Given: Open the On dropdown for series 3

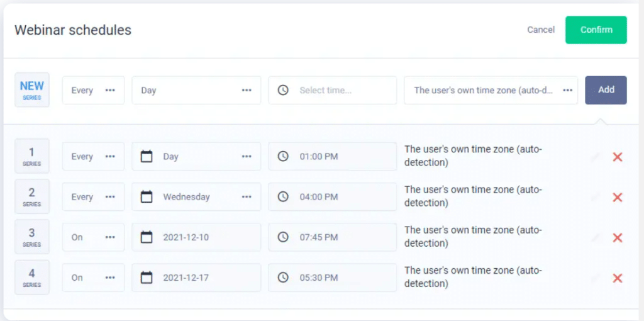Looking at the screenshot, I should [93, 237].
